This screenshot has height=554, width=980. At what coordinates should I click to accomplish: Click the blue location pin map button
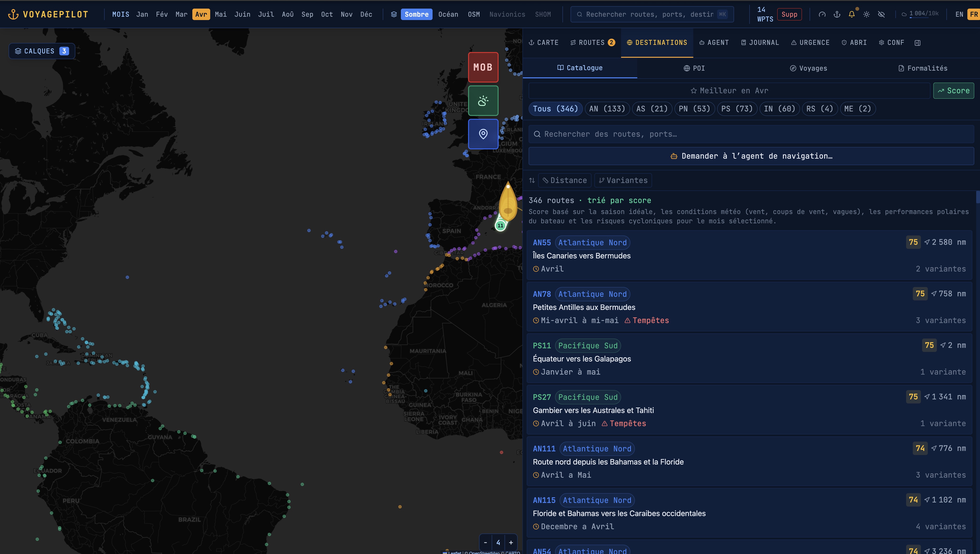(483, 134)
